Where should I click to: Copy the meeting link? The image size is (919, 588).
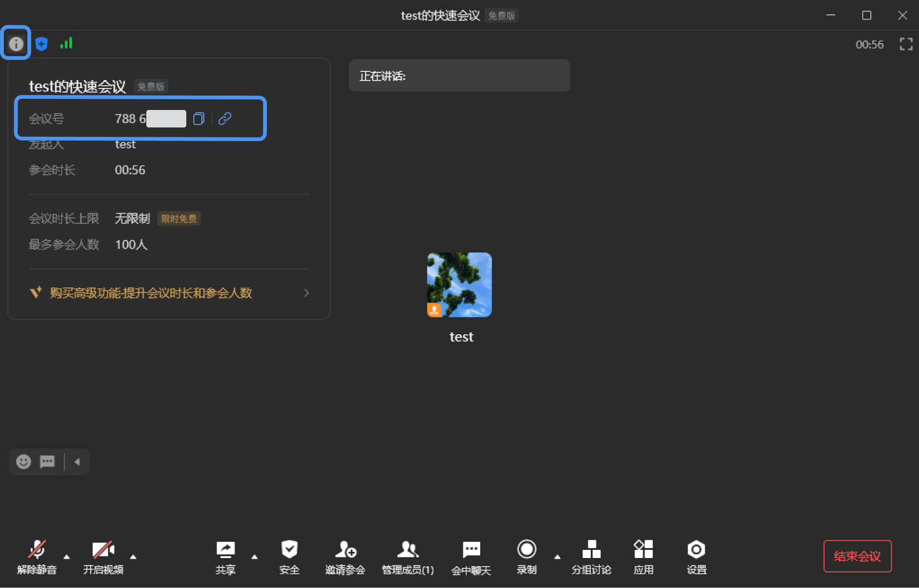click(x=225, y=119)
